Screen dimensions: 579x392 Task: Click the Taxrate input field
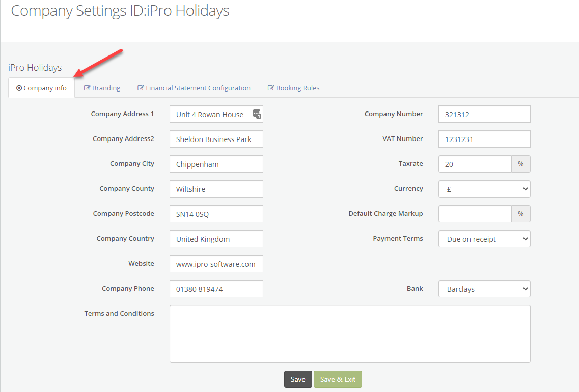click(475, 164)
